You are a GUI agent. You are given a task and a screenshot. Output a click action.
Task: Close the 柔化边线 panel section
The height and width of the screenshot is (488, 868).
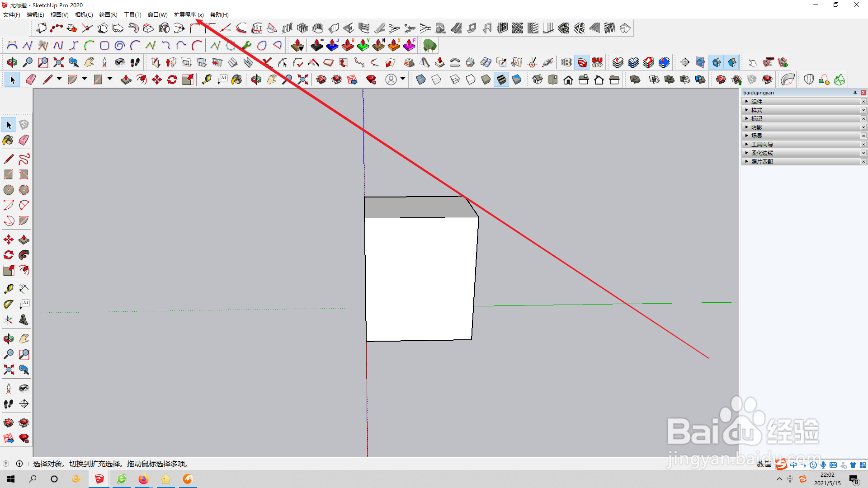[x=863, y=153]
